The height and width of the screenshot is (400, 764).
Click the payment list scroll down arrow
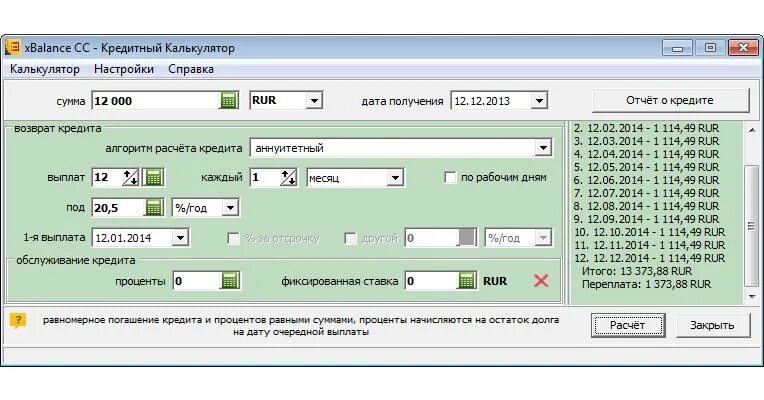pyautogui.click(x=753, y=296)
